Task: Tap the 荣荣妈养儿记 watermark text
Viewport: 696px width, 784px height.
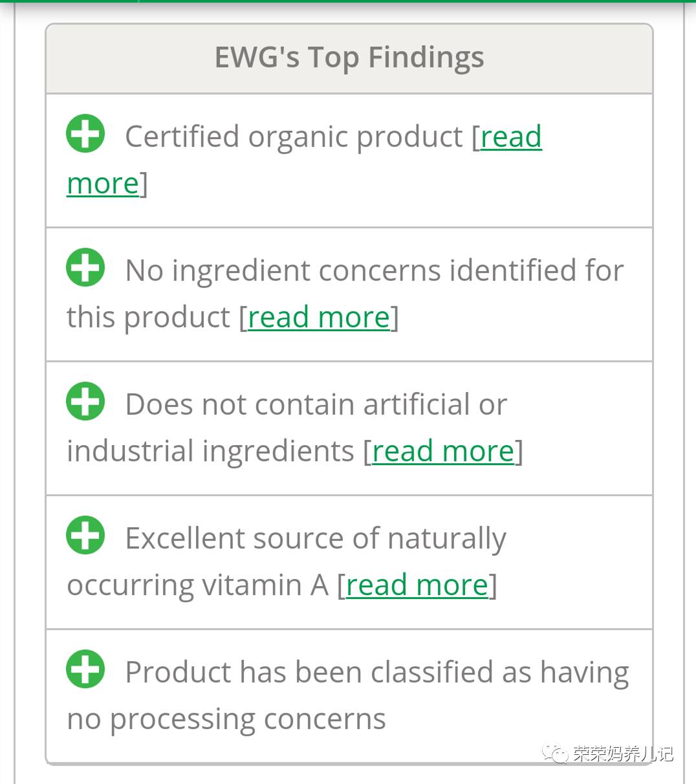Action: click(622, 754)
